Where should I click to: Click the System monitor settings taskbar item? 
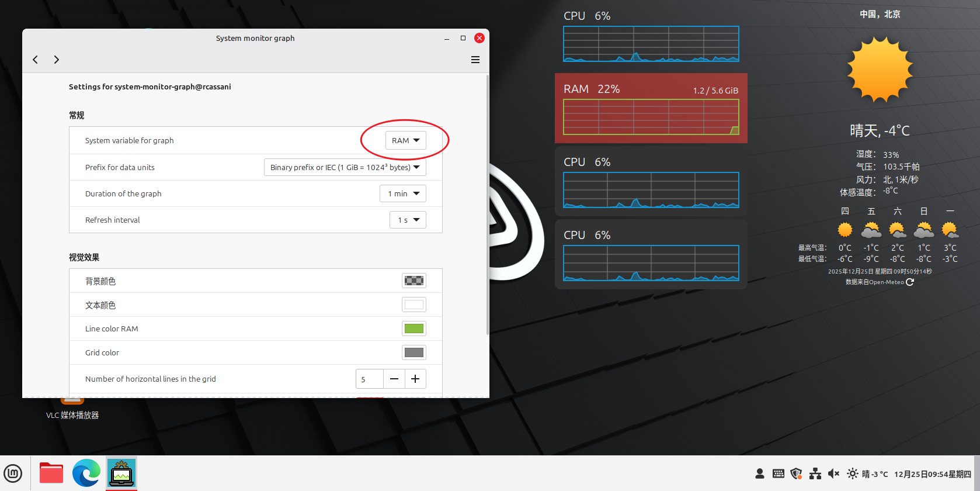tap(121, 473)
